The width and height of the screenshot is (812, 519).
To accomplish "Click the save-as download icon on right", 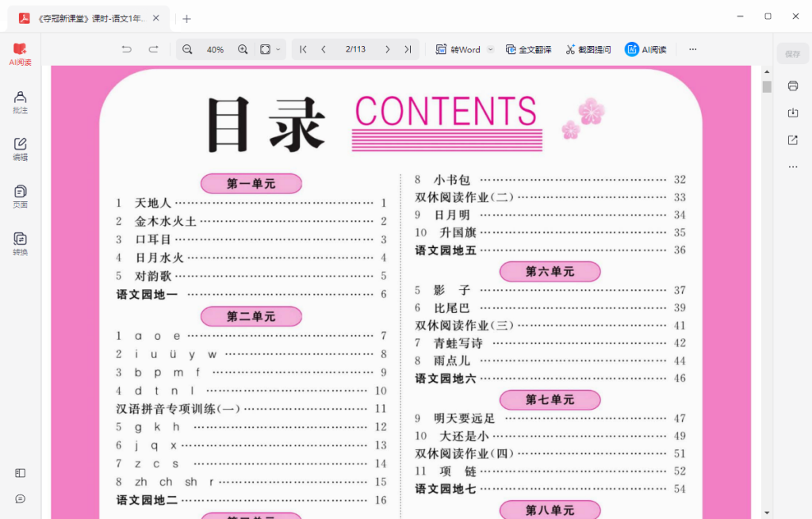I will (793, 113).
